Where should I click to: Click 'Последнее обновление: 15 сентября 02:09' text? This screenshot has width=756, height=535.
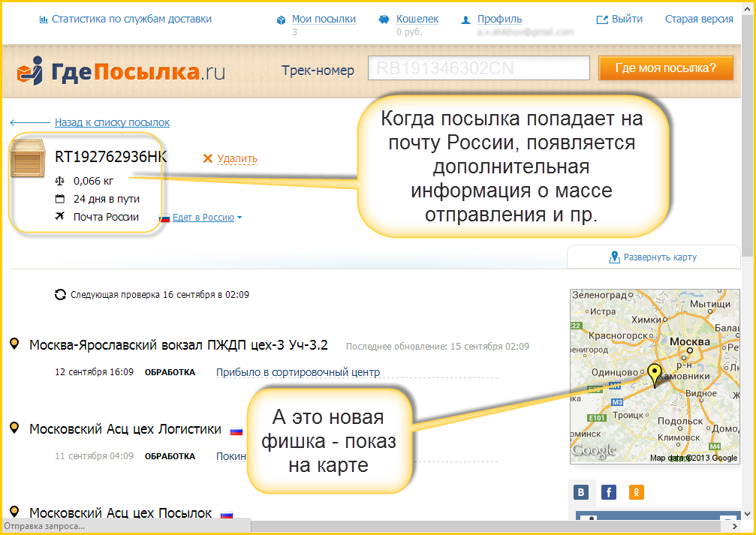coord(437,347)
